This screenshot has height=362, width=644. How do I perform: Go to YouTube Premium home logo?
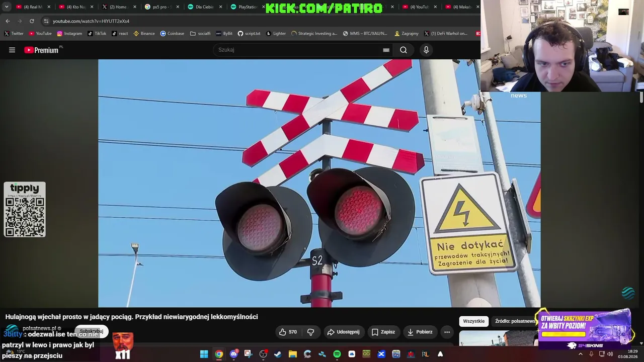coord(41,50)
